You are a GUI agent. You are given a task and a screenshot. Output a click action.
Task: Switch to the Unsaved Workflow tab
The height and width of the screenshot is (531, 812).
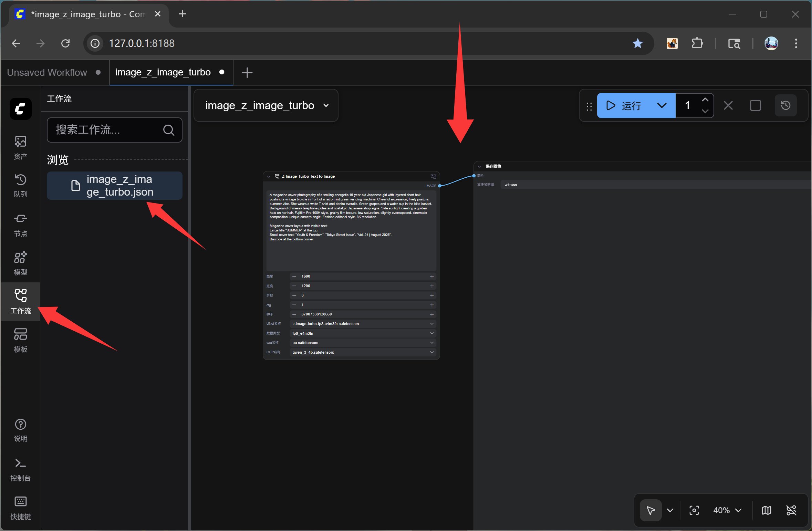pos(47,72)
